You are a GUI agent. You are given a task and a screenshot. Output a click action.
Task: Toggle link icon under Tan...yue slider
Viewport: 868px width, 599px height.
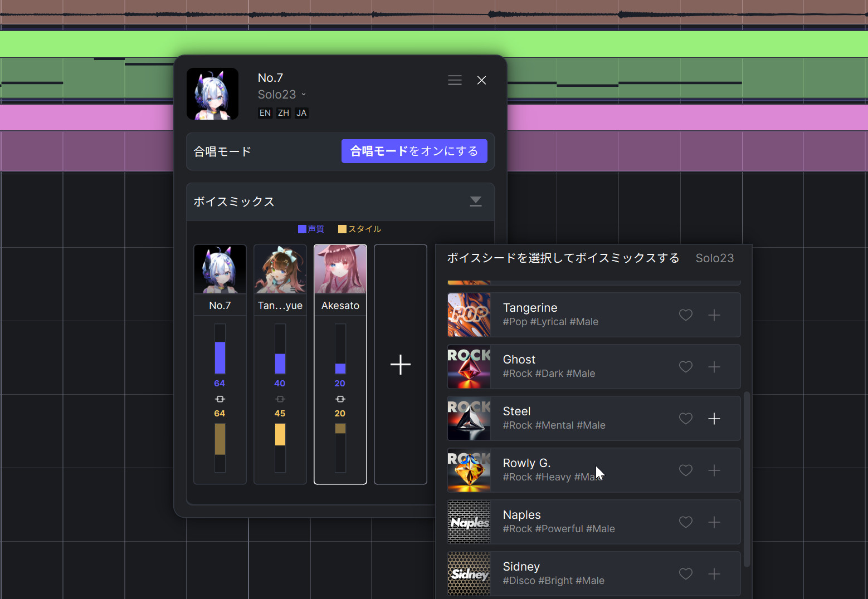(x=280, y=399)
